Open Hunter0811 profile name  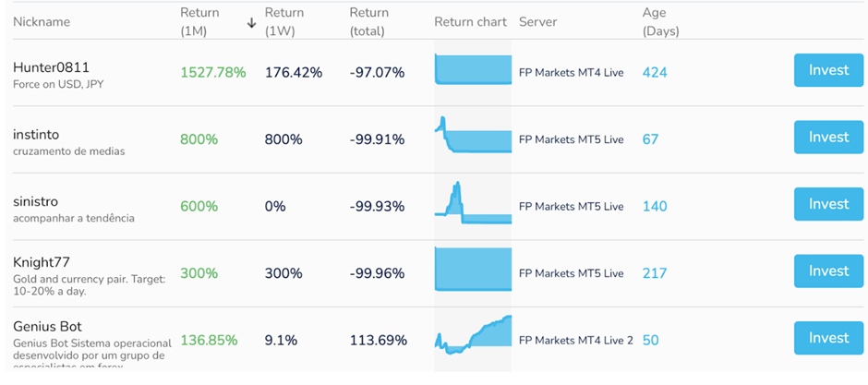coord(51,67)
